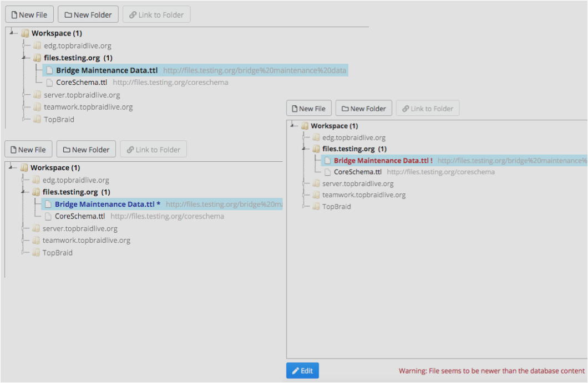Select CoreSchema.ttl below the asterisk-marked file
588x383 pixels.
click(80, 216)
